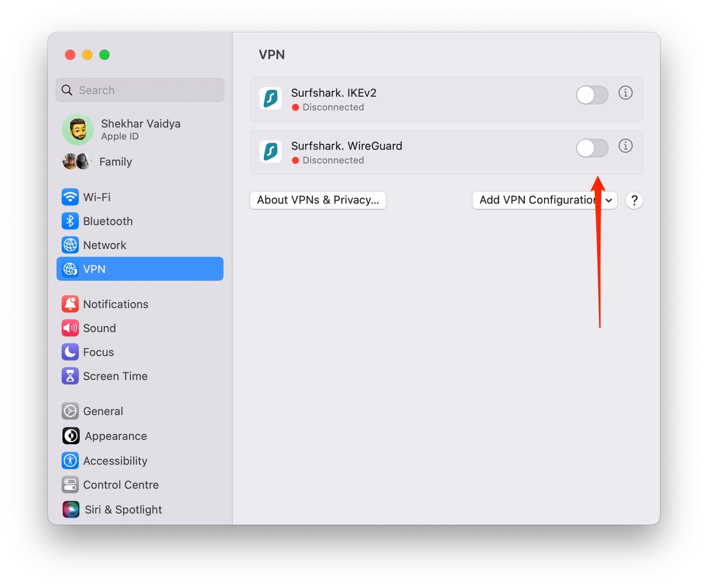The height and width of the screenshot is (588, 708).
Task: Click the Surfshark IKEv2 logo icon
Action: coord(270,99)
